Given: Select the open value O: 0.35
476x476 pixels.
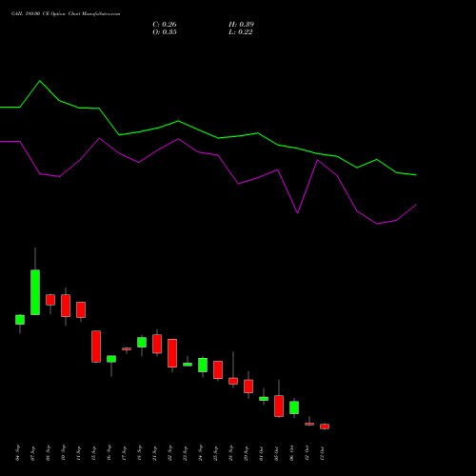Looking at the screenshot, I should point(165,32).
